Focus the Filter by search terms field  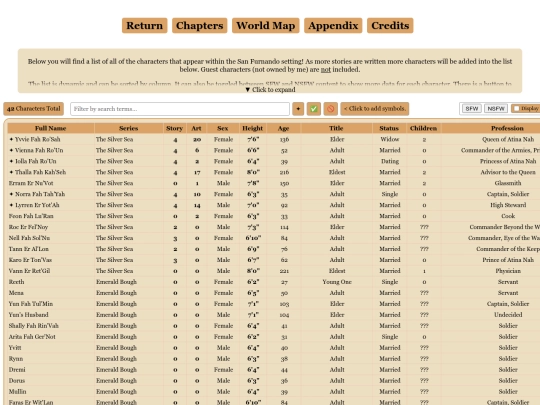coord(180,109)
